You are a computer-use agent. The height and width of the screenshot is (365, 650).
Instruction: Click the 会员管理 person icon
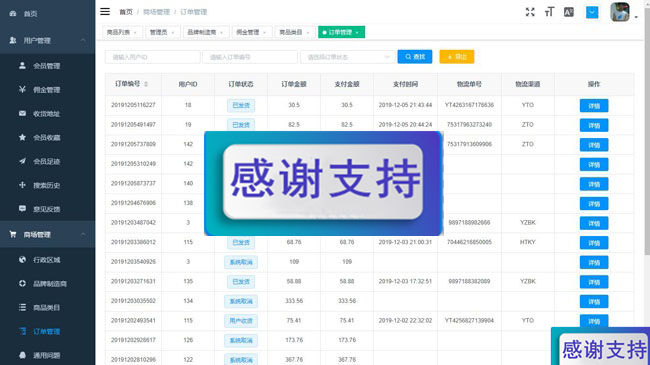[x=22, y=66]
